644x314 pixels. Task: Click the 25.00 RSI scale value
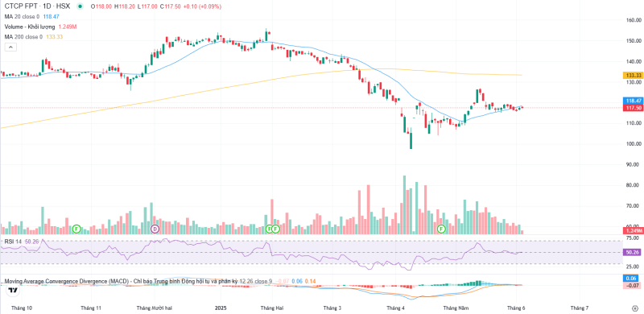coord(633,266)
